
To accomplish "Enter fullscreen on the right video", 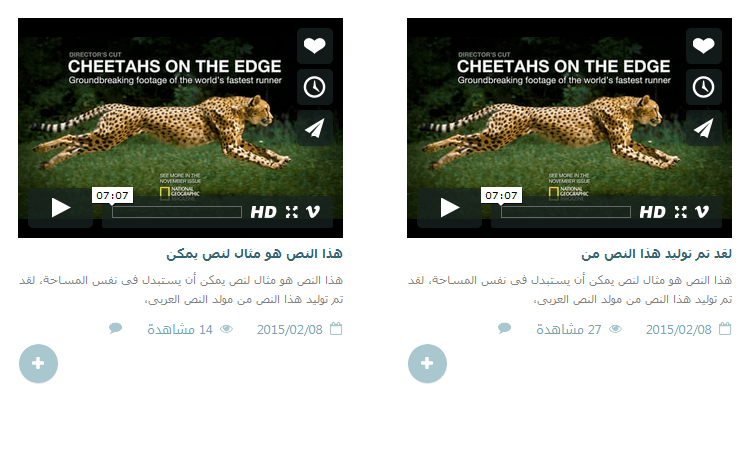I will coord(680,212).
